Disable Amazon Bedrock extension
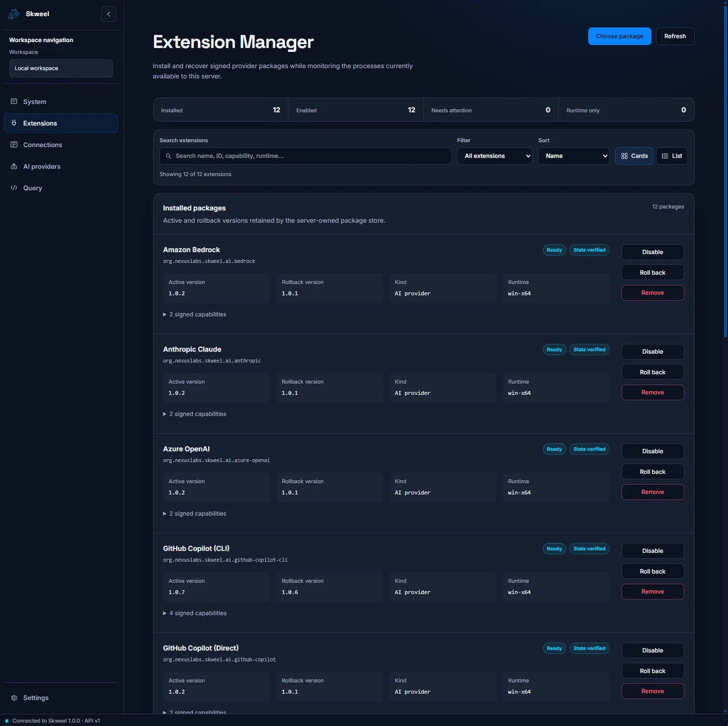The width and height of the screenshot is (728, 726). tap(653, 252)
